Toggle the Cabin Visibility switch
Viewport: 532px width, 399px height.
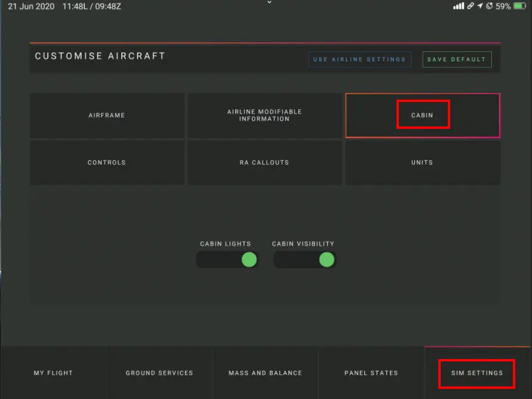pyautogui.click(x=305, y=259)
